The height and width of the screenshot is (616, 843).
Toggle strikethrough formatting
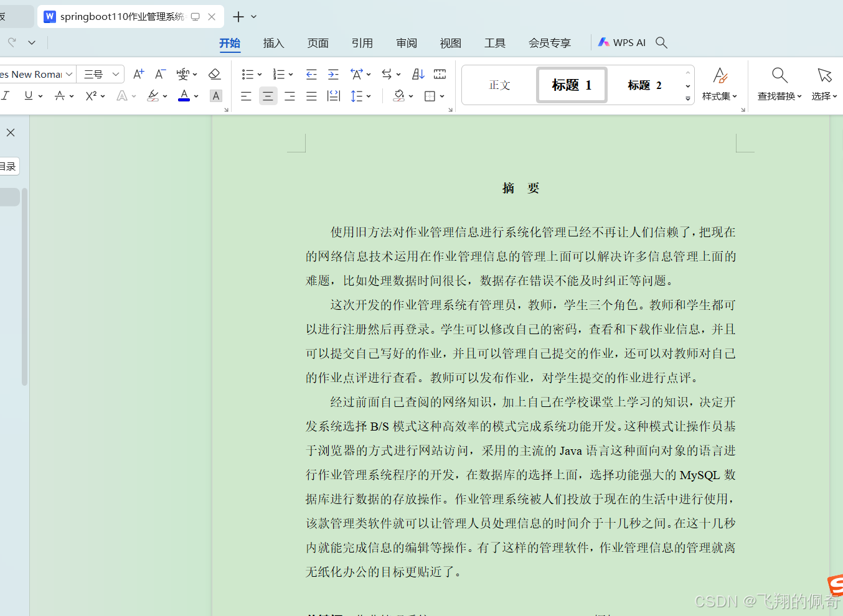pyautogui.click(x=60, y=95)
